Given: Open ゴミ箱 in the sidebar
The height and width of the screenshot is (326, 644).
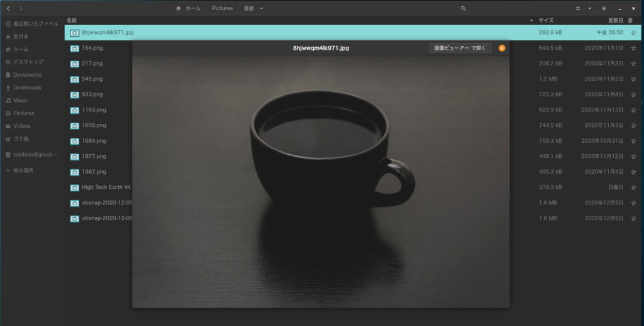Looking at the screenshot, I should pyautogui.click(x=31, y=139).
